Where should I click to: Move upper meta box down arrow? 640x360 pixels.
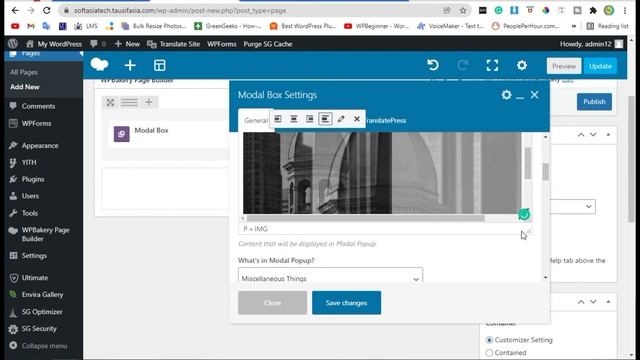coord(593,135)
